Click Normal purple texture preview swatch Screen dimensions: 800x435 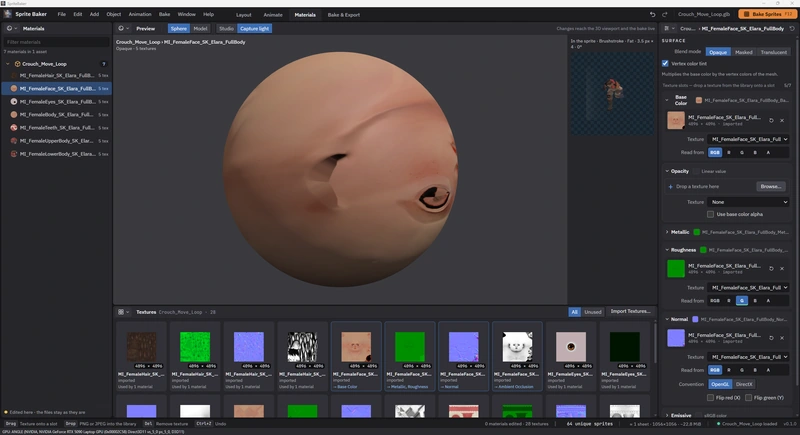(x=676, y=338)
